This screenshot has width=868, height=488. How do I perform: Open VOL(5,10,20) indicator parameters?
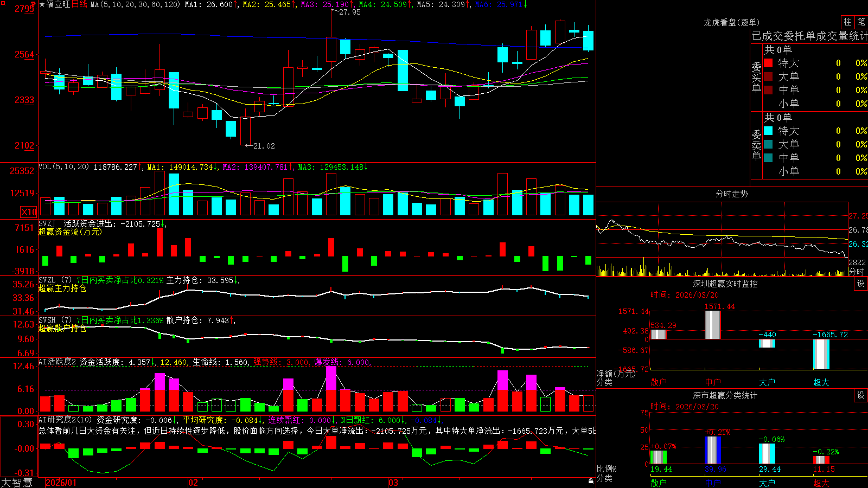[63, 166]
